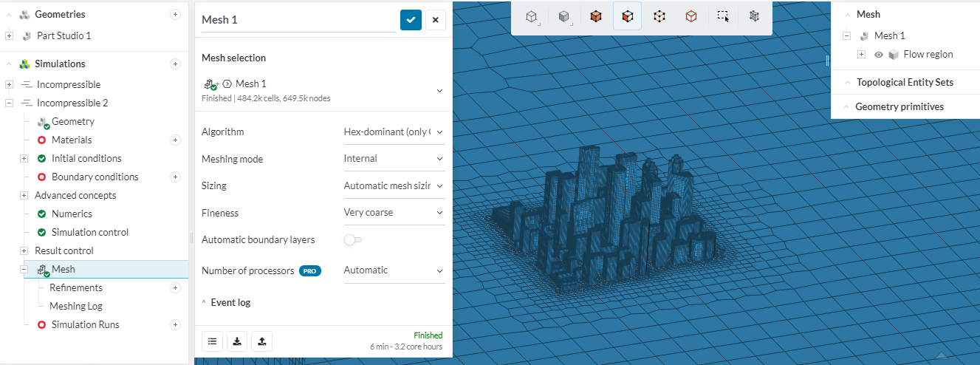
Task: Add a boundary condition with the plus
Action: tap(175, 177)
